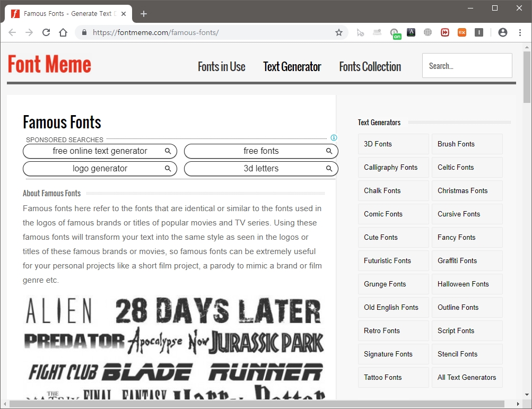Open Grunge Fonts generator

click(393, 284)
